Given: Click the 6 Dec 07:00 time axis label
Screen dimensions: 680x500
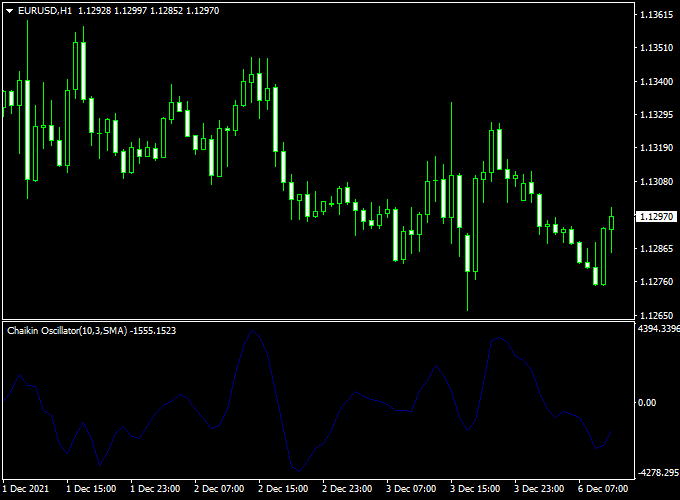Looking at the screenshot, I should pyautogui.click(x=603, y=489).
